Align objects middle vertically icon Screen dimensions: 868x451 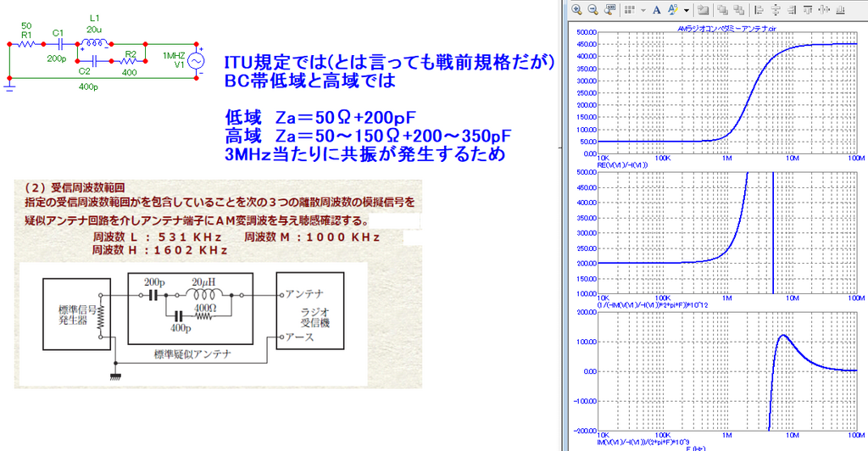click(824, 9)
